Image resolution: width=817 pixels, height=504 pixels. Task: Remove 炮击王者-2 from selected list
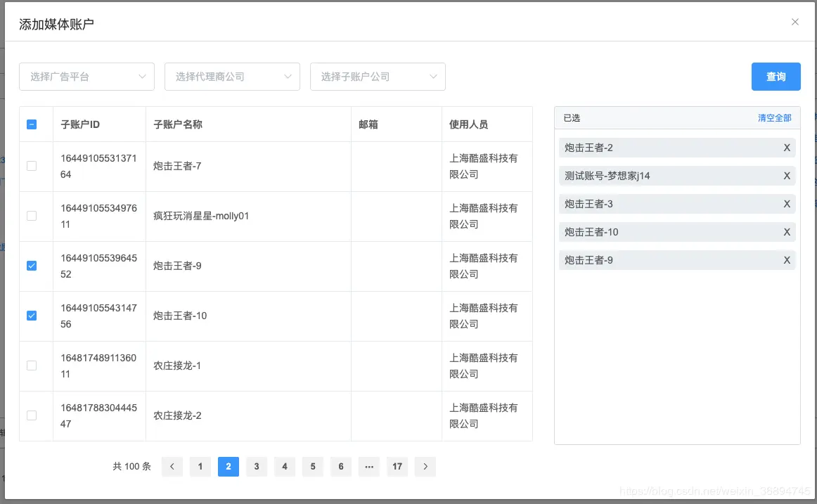[786, 148]
